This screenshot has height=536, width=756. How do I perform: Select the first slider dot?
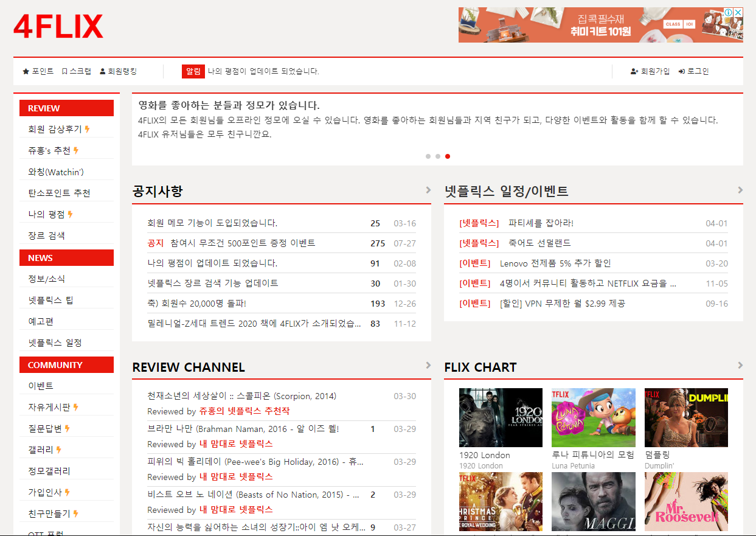pos(428,156)
